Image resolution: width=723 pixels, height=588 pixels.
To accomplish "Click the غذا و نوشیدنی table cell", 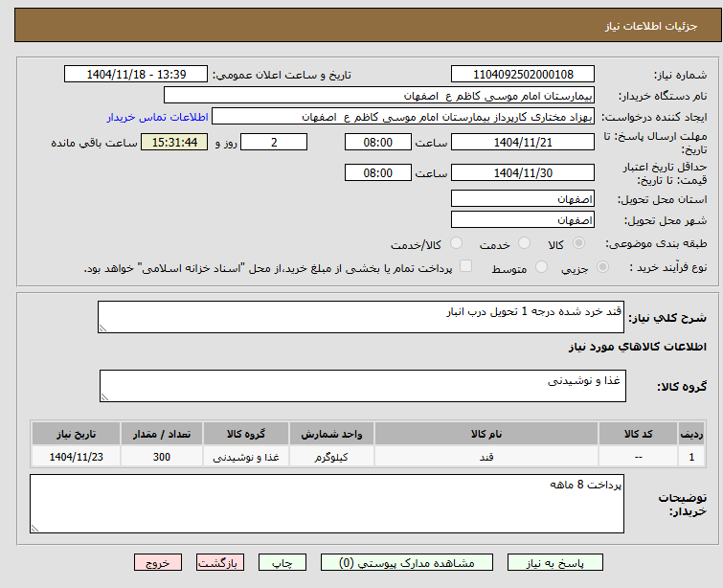I will tap(246, 457).
